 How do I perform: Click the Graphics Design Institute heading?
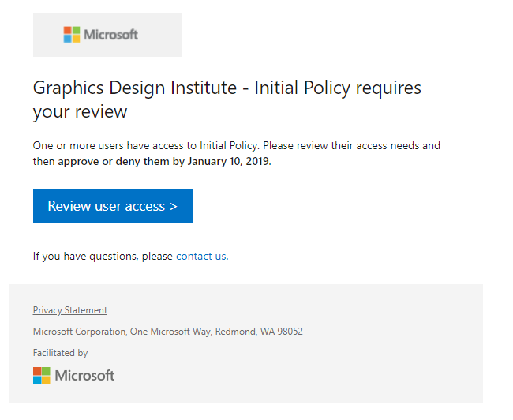click(133, 88)
